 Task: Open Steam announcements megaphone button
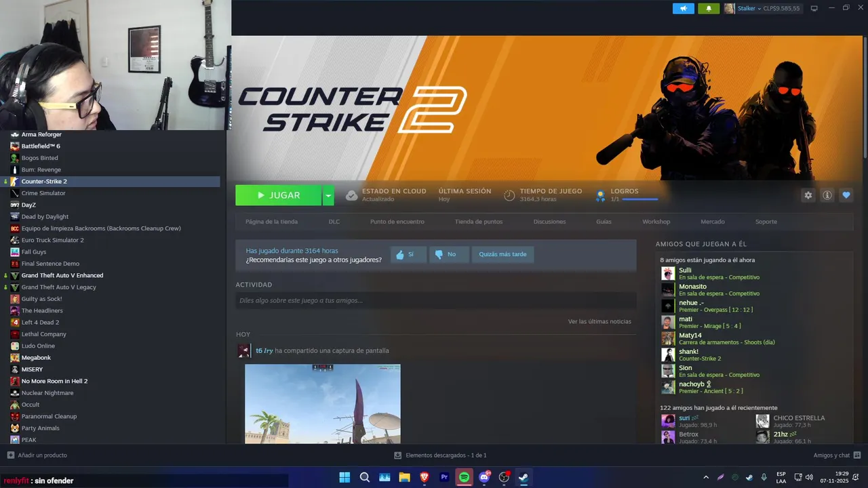[x=684, y=8]
